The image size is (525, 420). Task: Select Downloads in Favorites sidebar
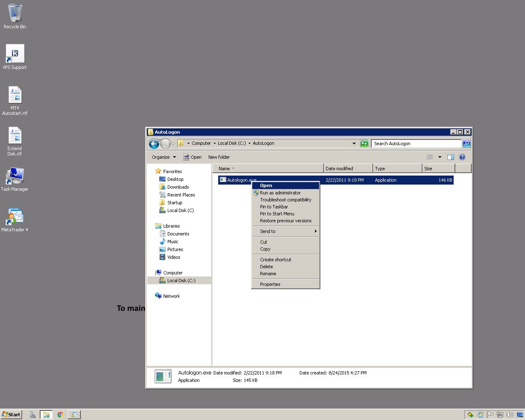point(178,187)
